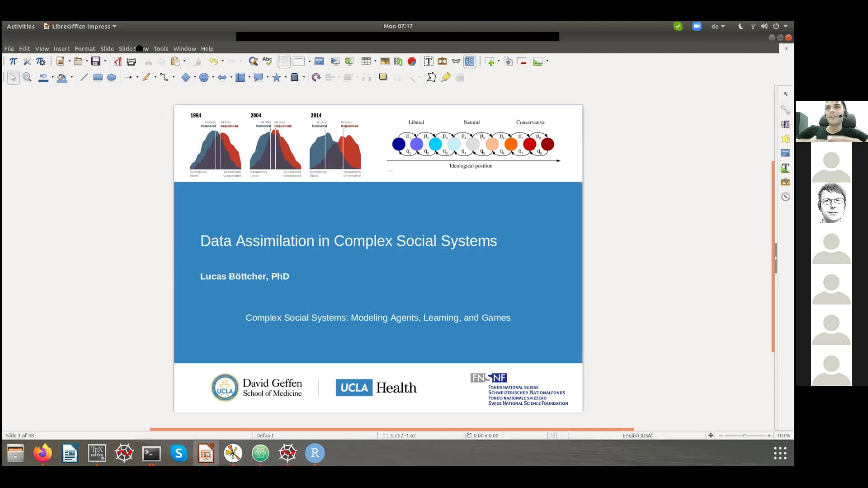Image resolution: width=868 pixels, height=488 pixels.
Task: Open the Tools menu
Action: click(x=160, y=49)
